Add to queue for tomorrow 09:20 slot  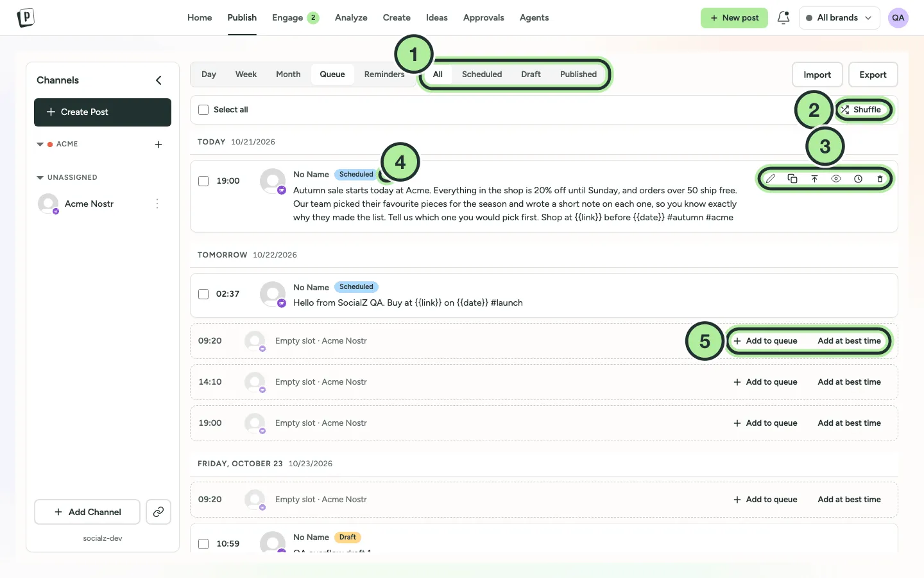pyautogui.click(x=766, y=341)
